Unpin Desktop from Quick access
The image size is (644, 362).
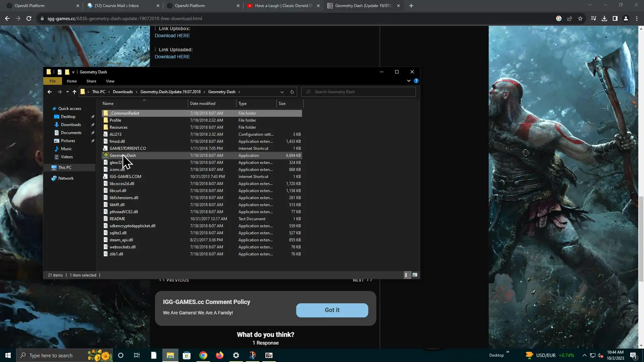click(x=93, y=117)
